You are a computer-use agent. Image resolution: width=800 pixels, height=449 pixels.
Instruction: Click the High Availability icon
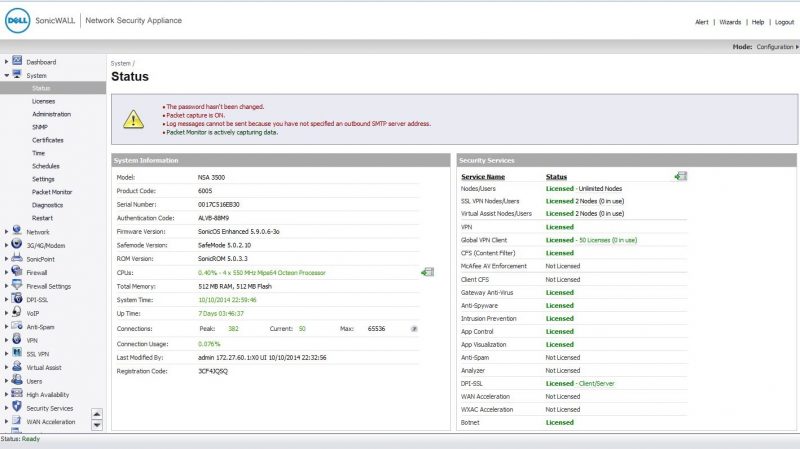(x=17, y=393)
